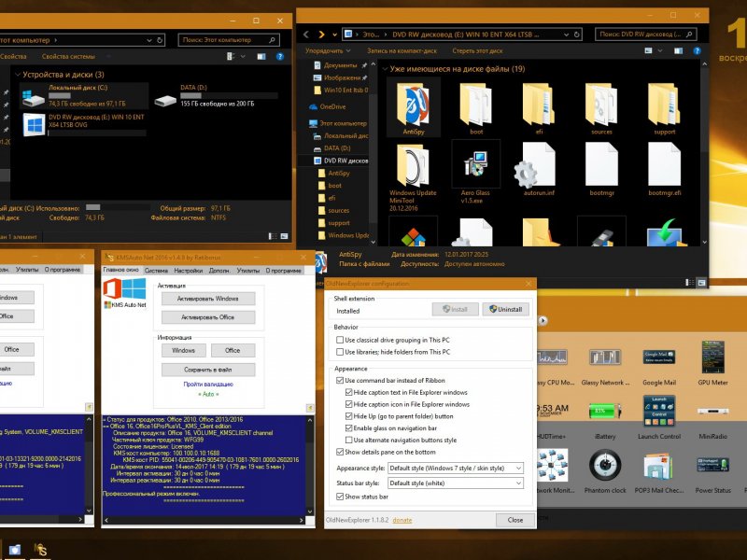
Task: Expand address history dropdown in DVD RW Explorer address bar
Action: (x=566, y=35)
